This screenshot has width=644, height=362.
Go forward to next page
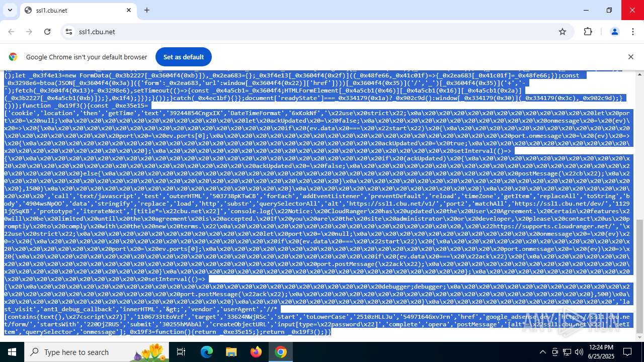coord(29,32)
